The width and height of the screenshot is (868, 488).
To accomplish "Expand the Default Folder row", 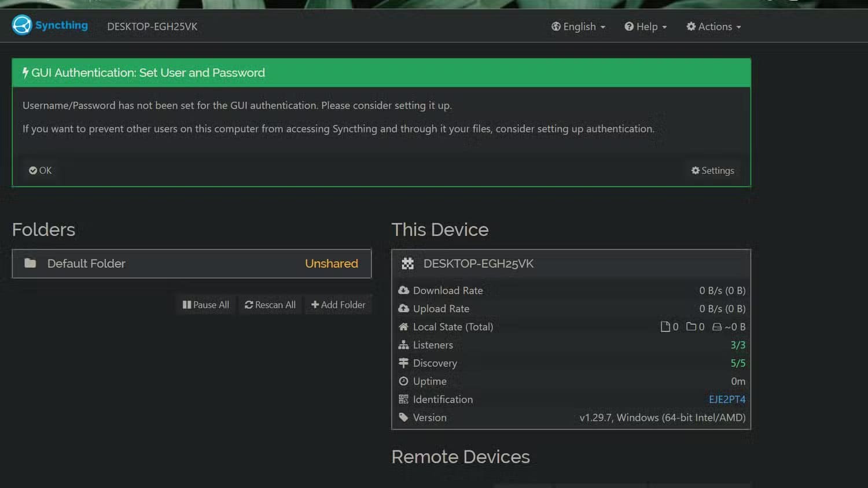I will pos(192,264).
